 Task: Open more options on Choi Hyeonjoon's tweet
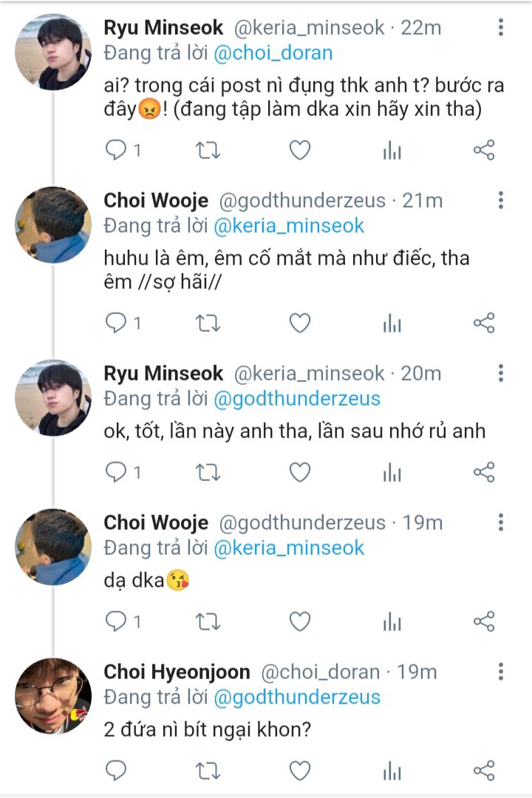[501, 672]
